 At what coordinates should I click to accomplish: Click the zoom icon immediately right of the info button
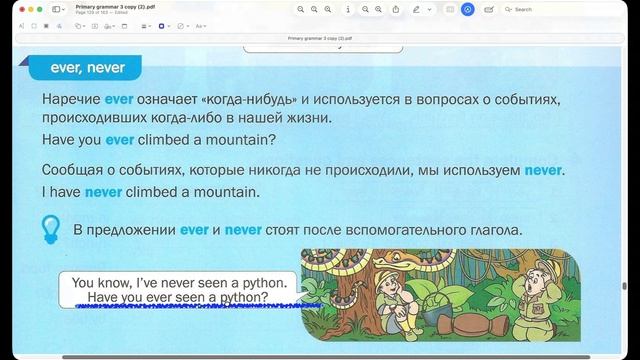coord(365,9)
